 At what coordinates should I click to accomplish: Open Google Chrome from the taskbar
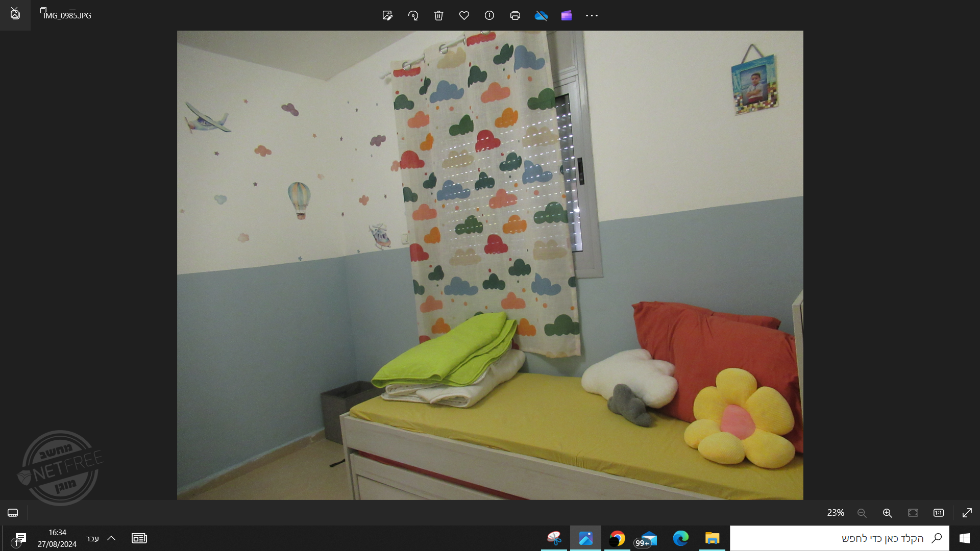point(617,538)
